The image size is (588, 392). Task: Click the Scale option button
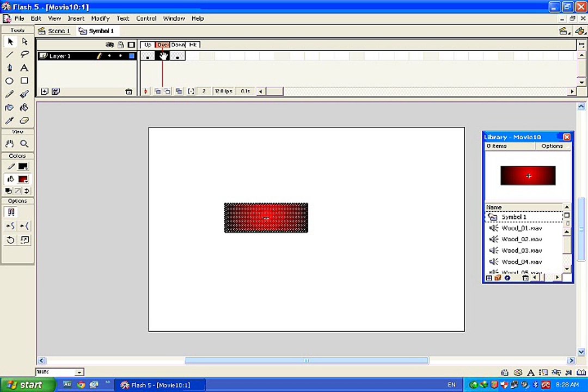tap(24, 240)
